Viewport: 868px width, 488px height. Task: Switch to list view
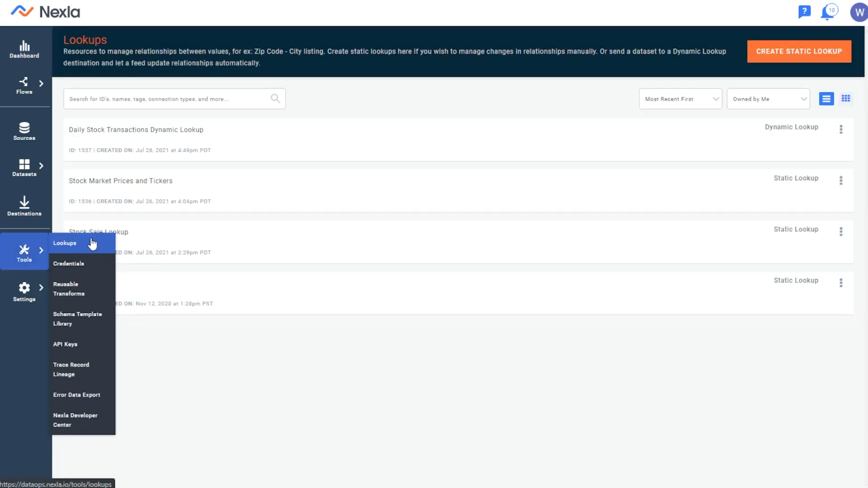(x=826, y=99)
